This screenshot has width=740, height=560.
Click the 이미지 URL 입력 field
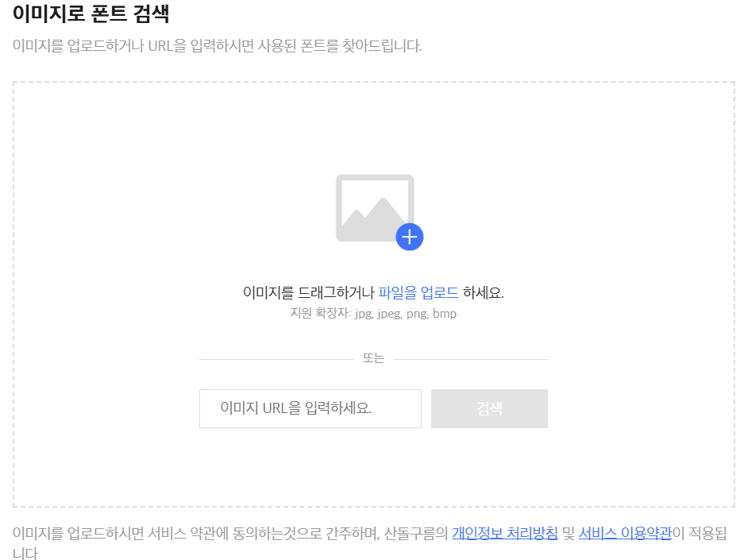(x=310, y=408)
